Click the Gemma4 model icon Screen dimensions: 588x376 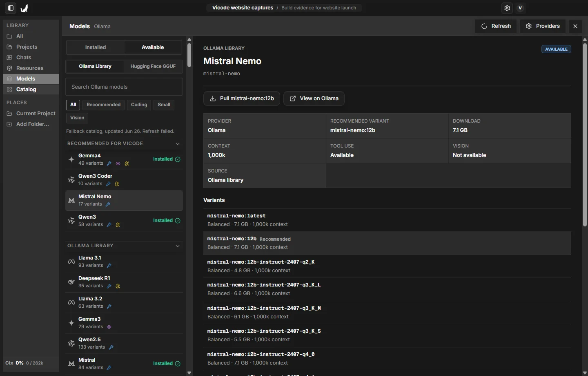tap(71, 159)
